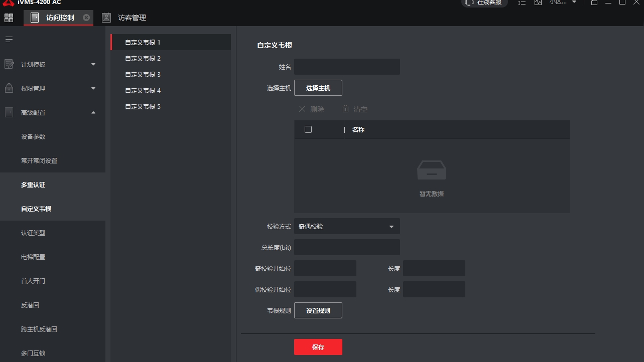Select 自定义韦根 5 in the list

[171, 106]
